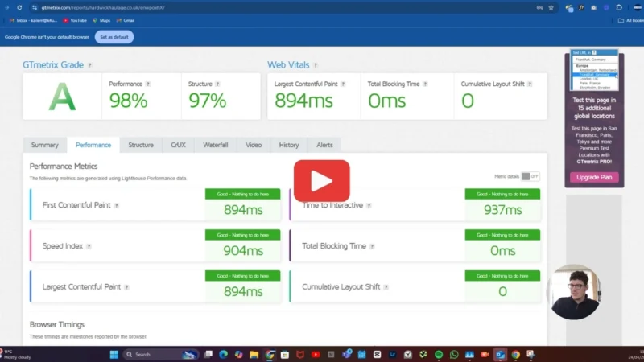Open the password key icon in address bar
The image size is (644, 362).
(539, 7)
